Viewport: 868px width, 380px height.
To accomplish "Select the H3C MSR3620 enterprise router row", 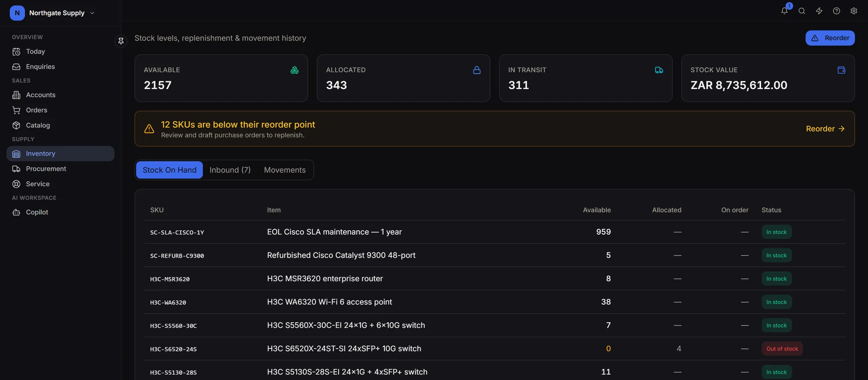I will tap(494, 279).
